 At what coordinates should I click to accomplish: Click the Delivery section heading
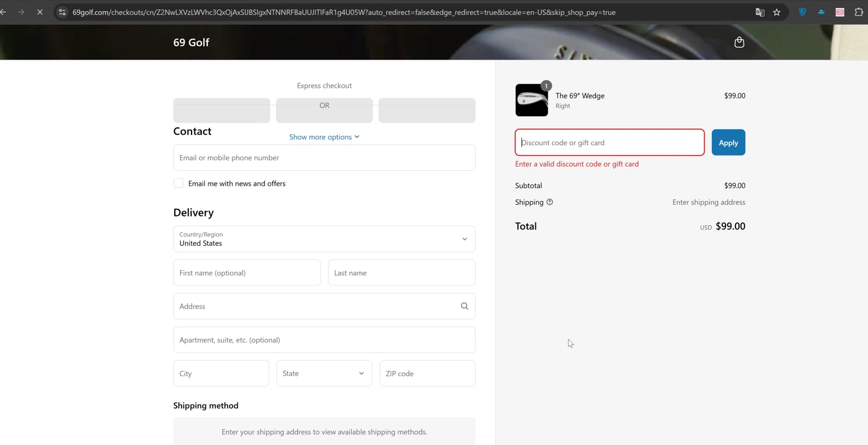193,212
